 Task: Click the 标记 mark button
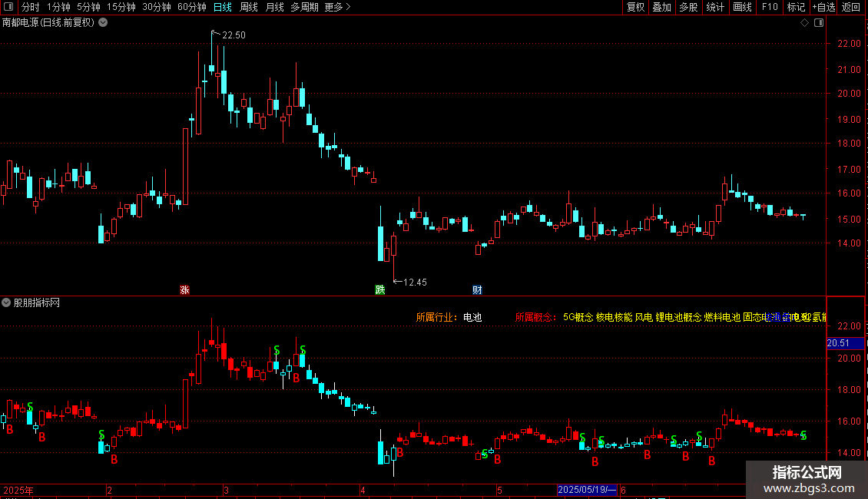(796, 7)
